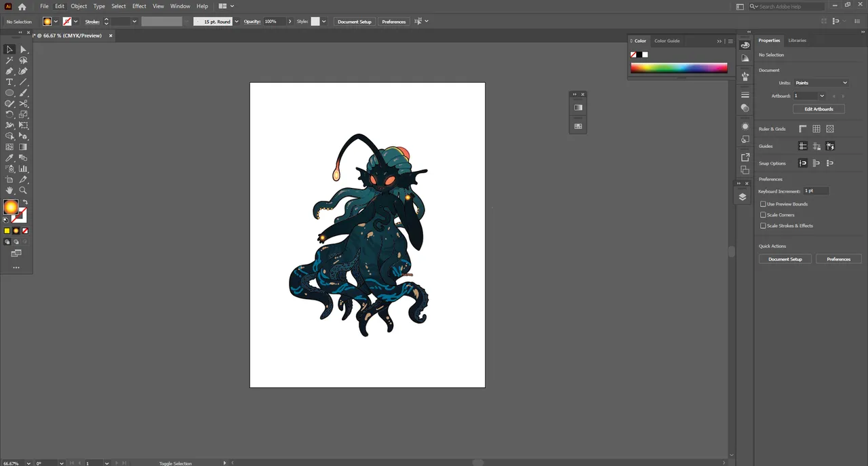868x466 pixels.
Task: Select the Lasso tool
Action: coord(23,60)
